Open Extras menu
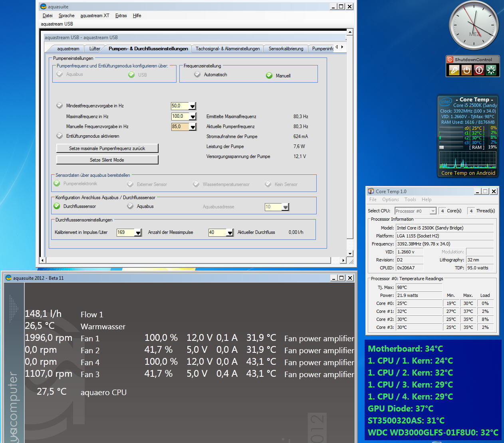This screenshot has width=504, height=443. (x=121, y=16)
